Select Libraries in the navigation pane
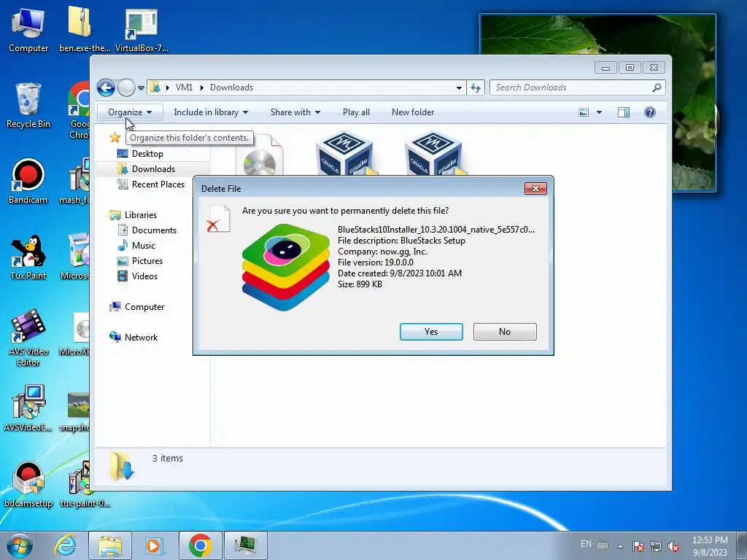Screen dimensions: 747x560 tap(141, 215)
